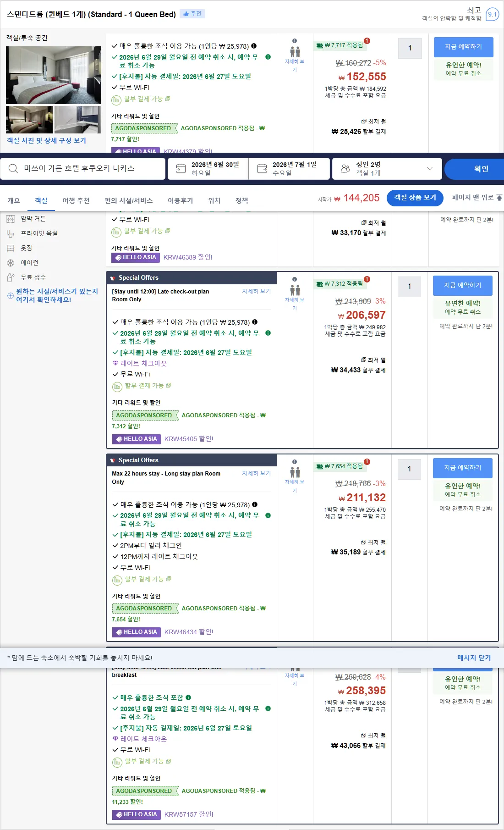Click AGODASPONSORED tag with 11,233 할인
The height and width of the screenshot is (830, 504).
[145, 791]
